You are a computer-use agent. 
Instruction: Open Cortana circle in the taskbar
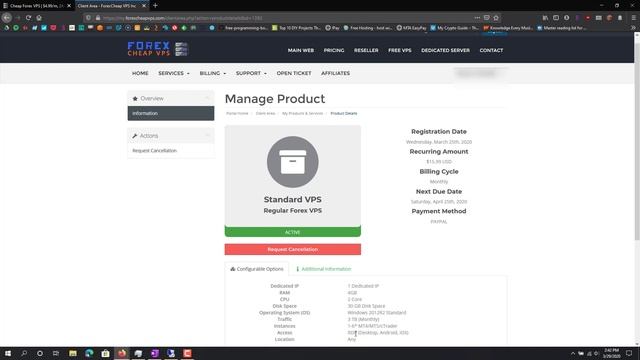[40, 353]
